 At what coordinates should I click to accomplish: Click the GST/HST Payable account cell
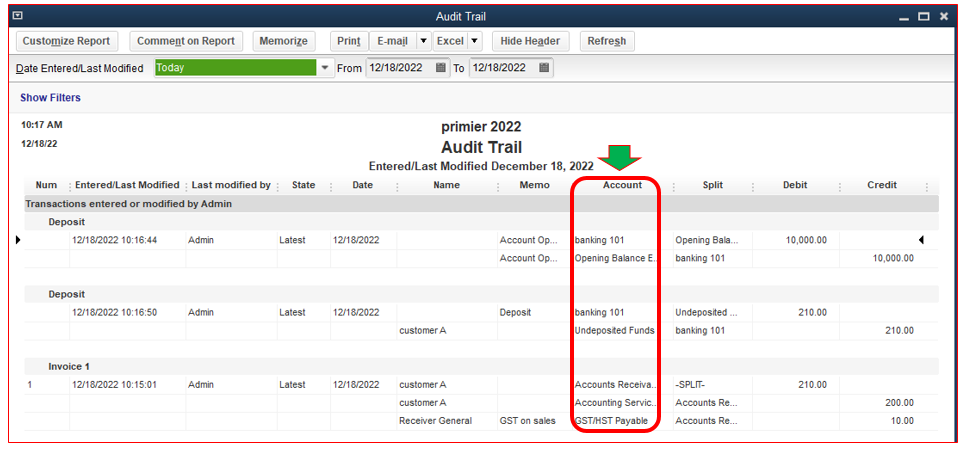tap(611, 421)
